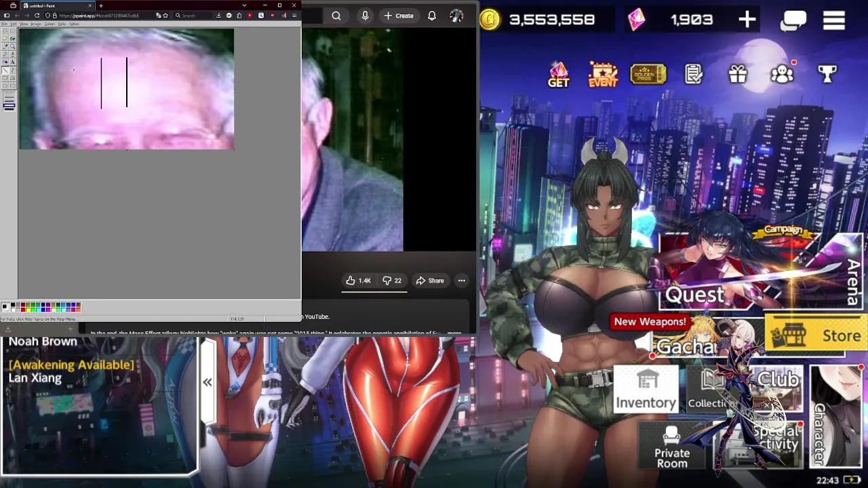The image size is (868, 488).
Task: Click the YouTube Create button
Action: 398,16
